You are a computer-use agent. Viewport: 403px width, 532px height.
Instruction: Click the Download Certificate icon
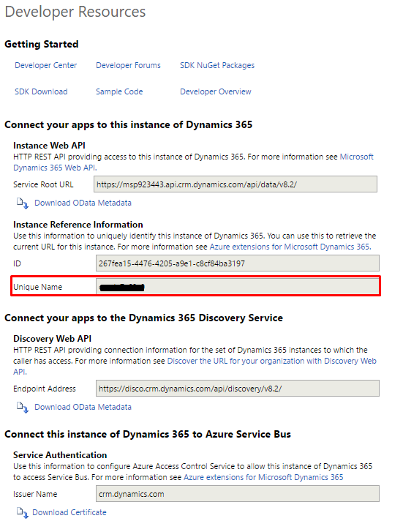click(23, 512)
